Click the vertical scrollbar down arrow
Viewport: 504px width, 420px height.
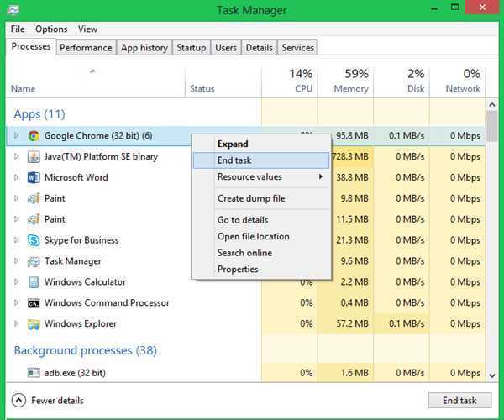coord(492,375)
